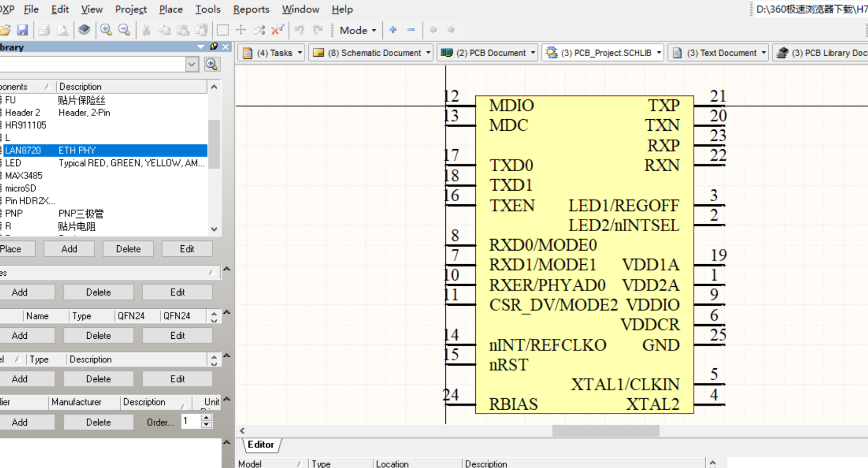The image size is (868, 468).
Task: Open the Help menu
Action: click(x=342, y=9)
